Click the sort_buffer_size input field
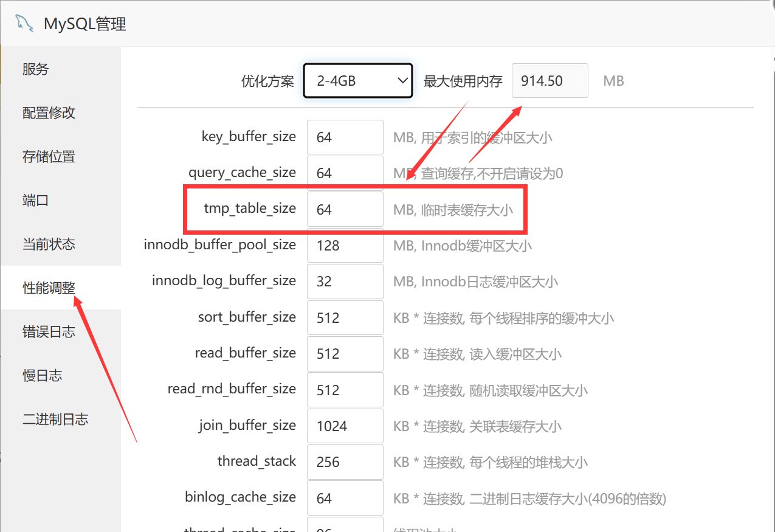The image size is (775, 532). click(x=345, y=318)
